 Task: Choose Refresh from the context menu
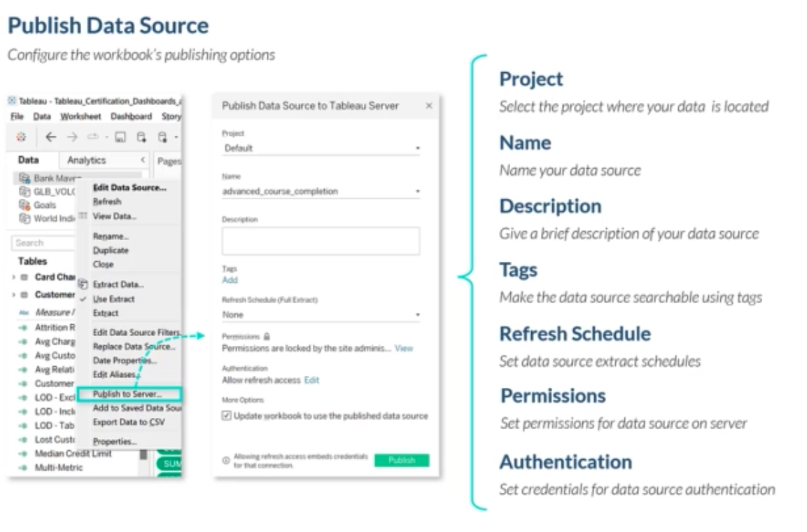pos(107,202)
